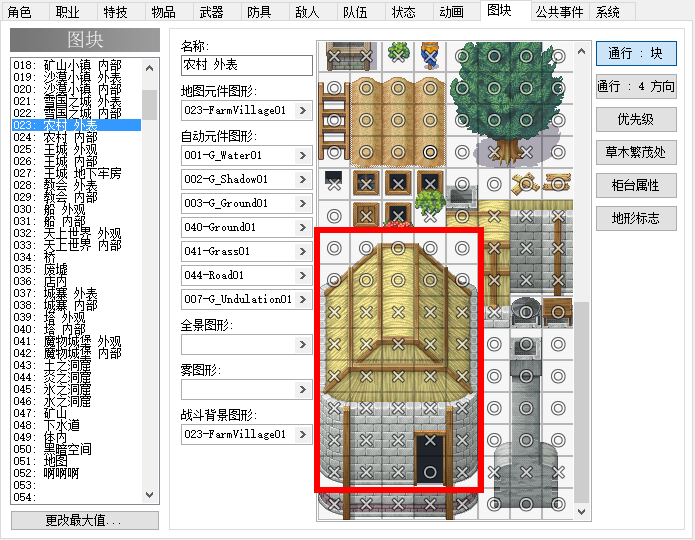The height and width of the screenshot is (540, 695).
Task: Toggle passability on the small wooden table tile
Action: 558,312
